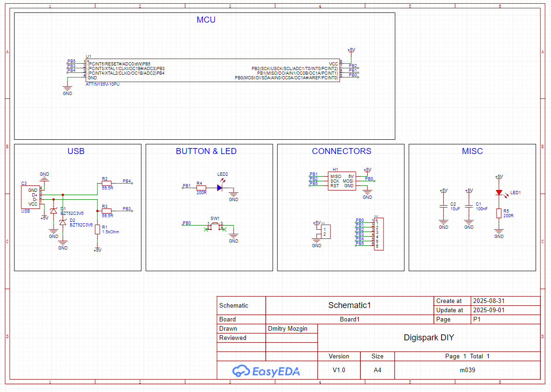
Task: Click the R1 1.5kOhm resistor symbol
Action: pos(97,229)
